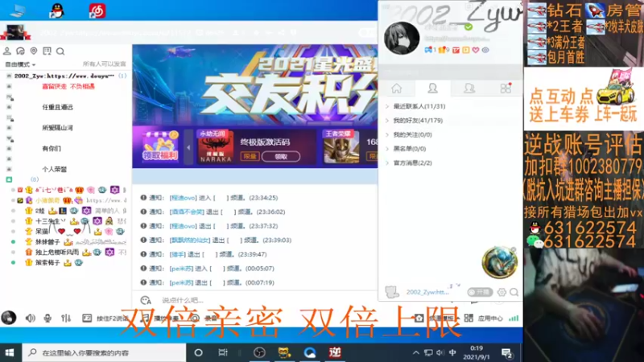Click the Cortana circle in taskbar
Viewport: 644px width, 362px height.
pyautogui.click(x=198, y=352)
